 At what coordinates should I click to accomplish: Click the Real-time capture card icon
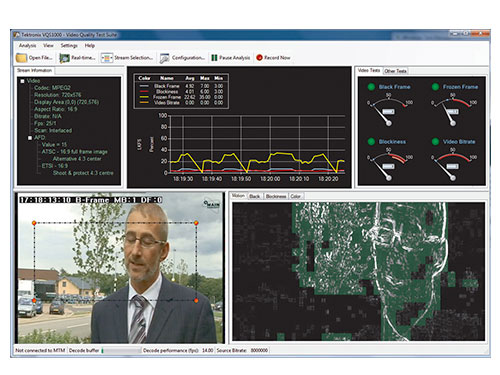(x=64, y=58)
